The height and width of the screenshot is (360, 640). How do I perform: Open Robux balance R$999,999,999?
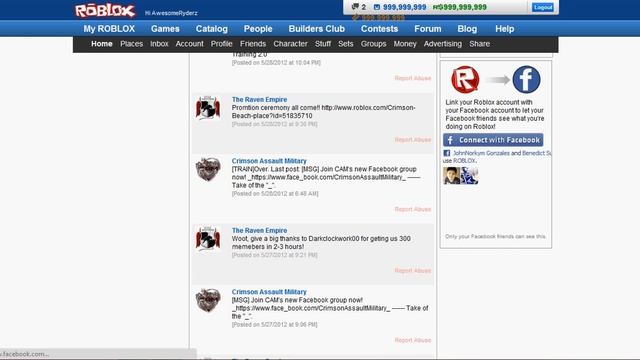tap(460, 7)
